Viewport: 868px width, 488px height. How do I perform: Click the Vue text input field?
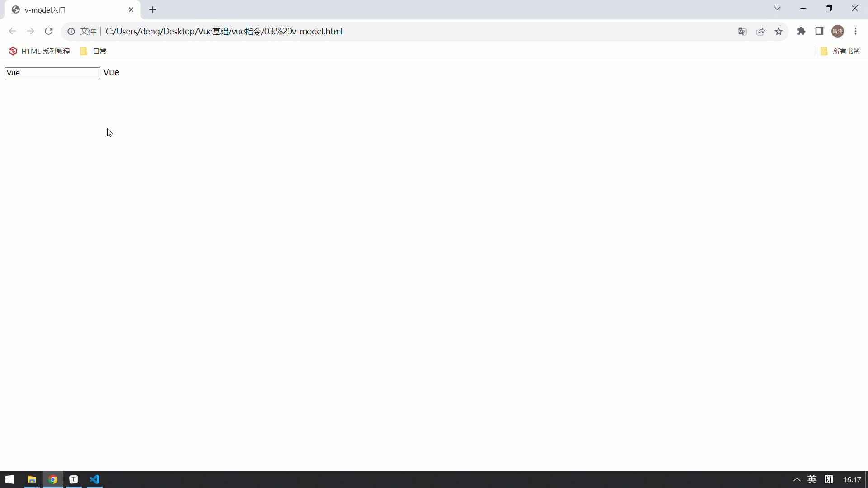pyautogui.click(x=52, y=73)
